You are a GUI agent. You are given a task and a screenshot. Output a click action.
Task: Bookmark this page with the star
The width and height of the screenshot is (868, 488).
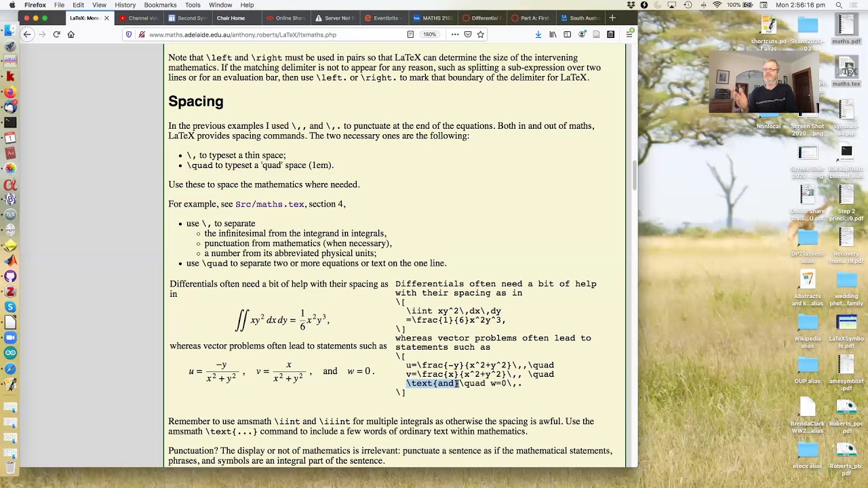coord(480,35)
